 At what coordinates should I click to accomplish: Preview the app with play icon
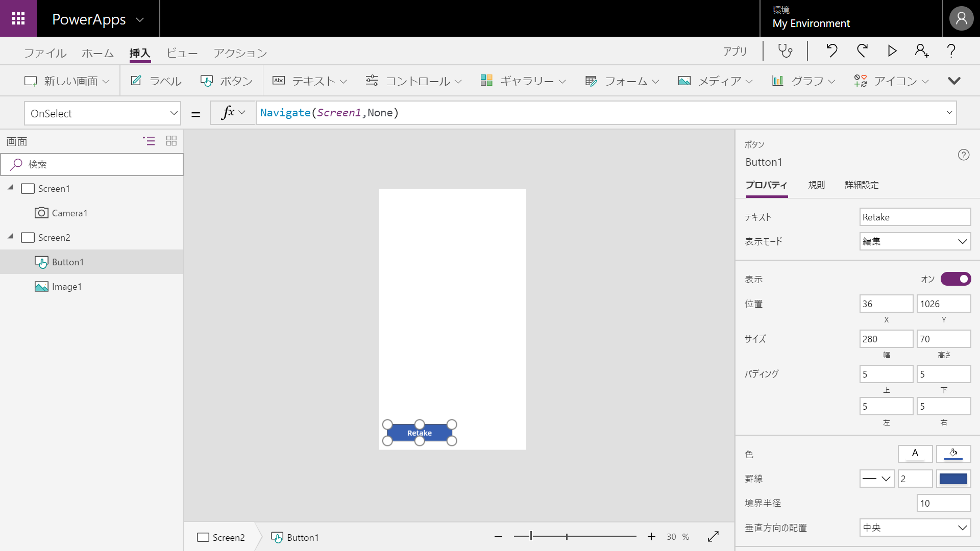point(892,51)
